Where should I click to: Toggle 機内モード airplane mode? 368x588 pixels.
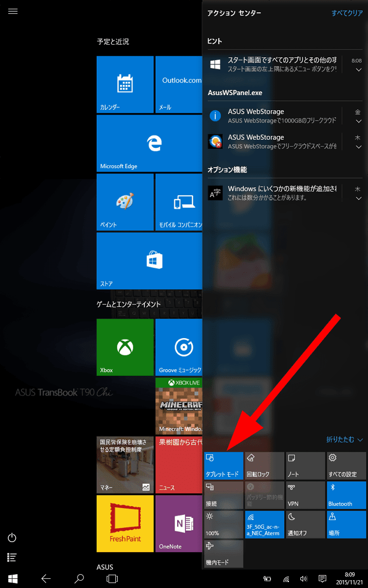[x=224, y=554]
